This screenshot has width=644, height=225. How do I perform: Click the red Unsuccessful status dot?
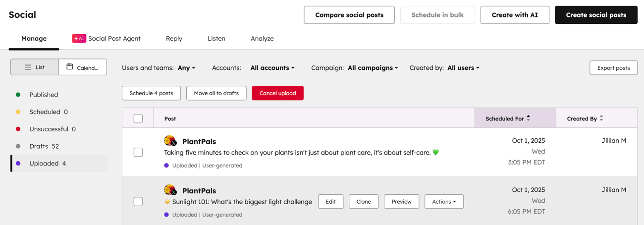coord(18,129)
